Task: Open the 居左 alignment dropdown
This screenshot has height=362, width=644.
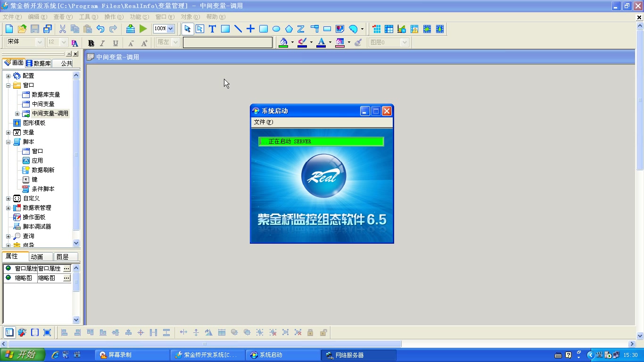Action: pyautogui.click(x=175, y=42)
